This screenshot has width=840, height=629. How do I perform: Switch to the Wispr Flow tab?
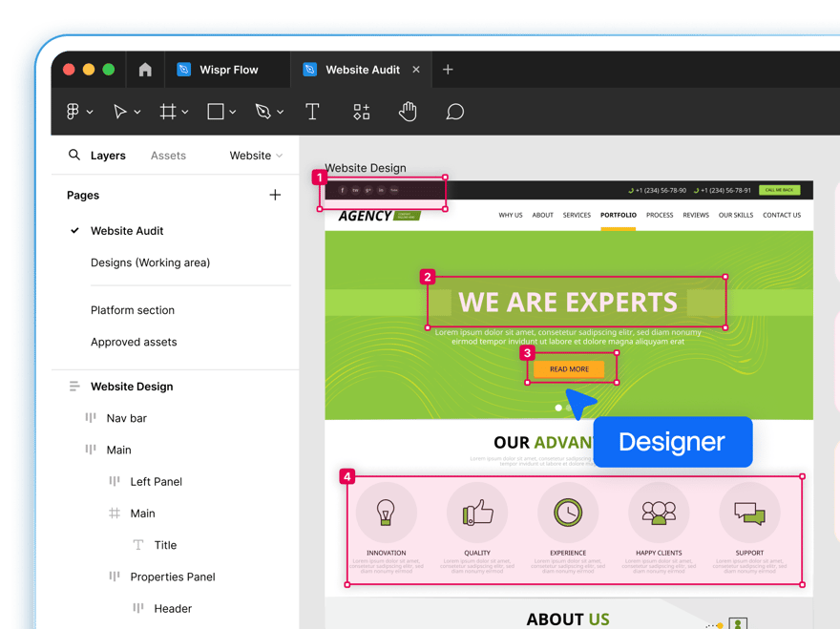(228, 70)
